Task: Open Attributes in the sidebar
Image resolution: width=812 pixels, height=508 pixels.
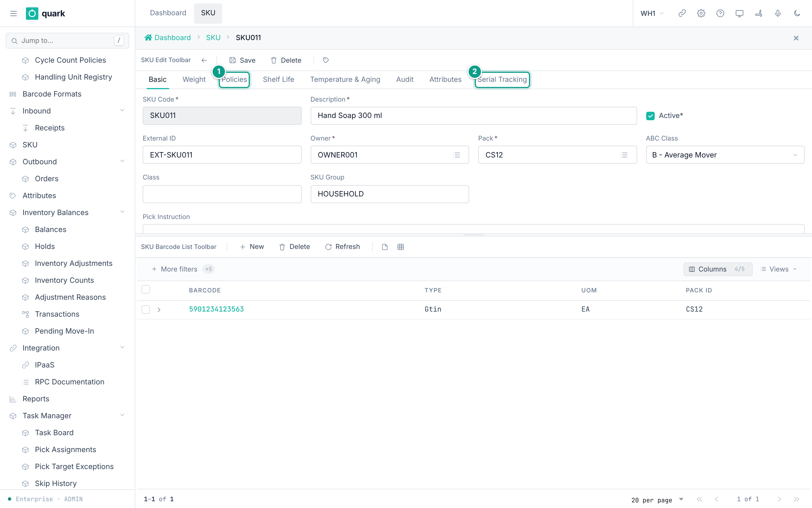Action: (67, 196)
